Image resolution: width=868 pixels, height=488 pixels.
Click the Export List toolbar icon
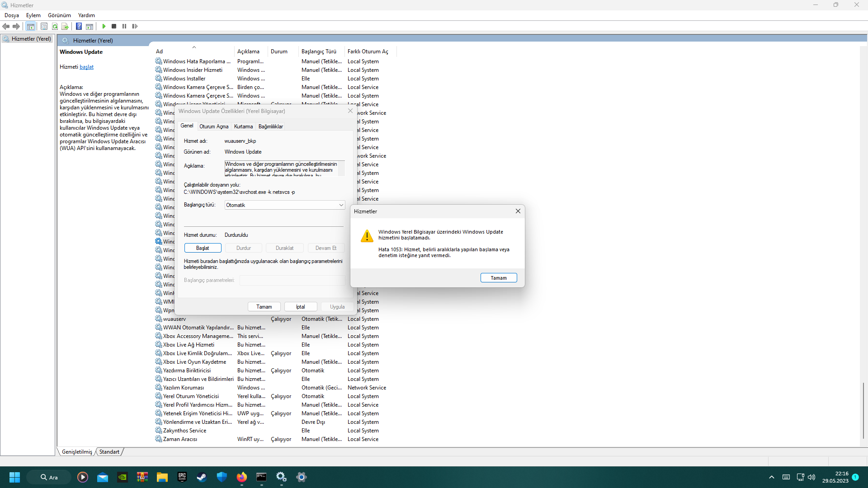pos(65,26)
